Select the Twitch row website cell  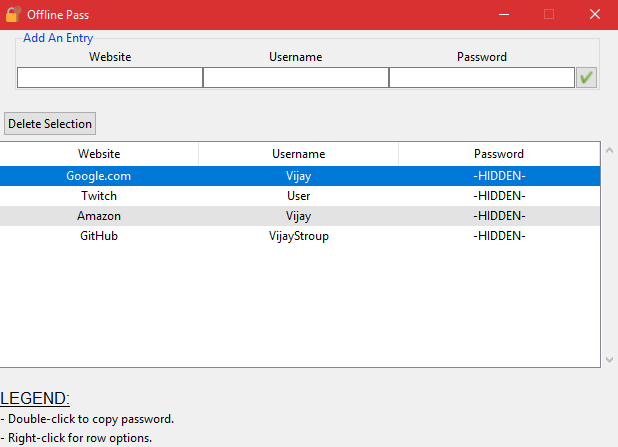99,196
